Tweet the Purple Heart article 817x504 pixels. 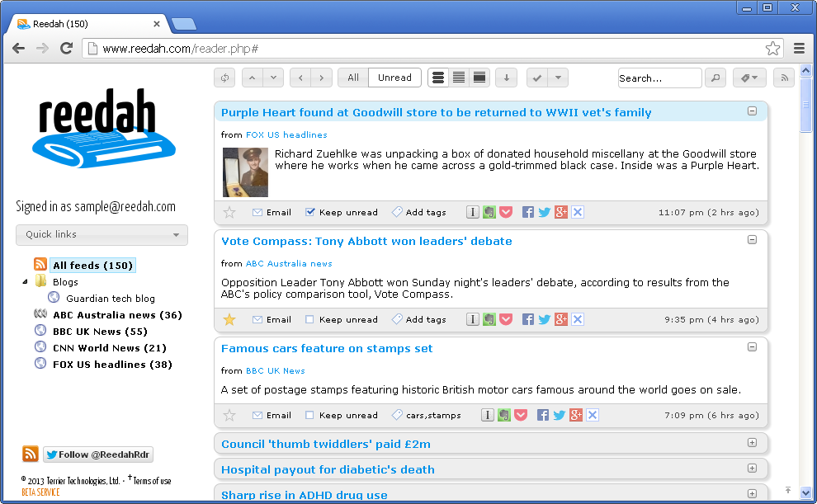[545, 212]
